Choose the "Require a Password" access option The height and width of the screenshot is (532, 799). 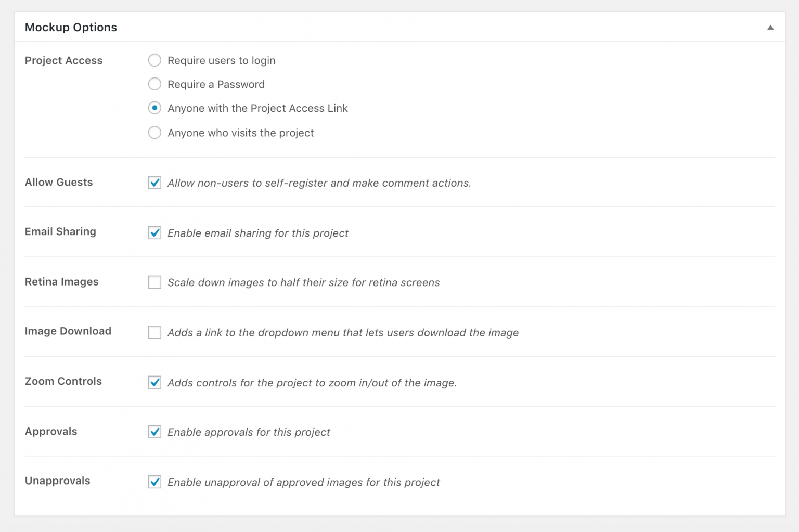[154, 84]
